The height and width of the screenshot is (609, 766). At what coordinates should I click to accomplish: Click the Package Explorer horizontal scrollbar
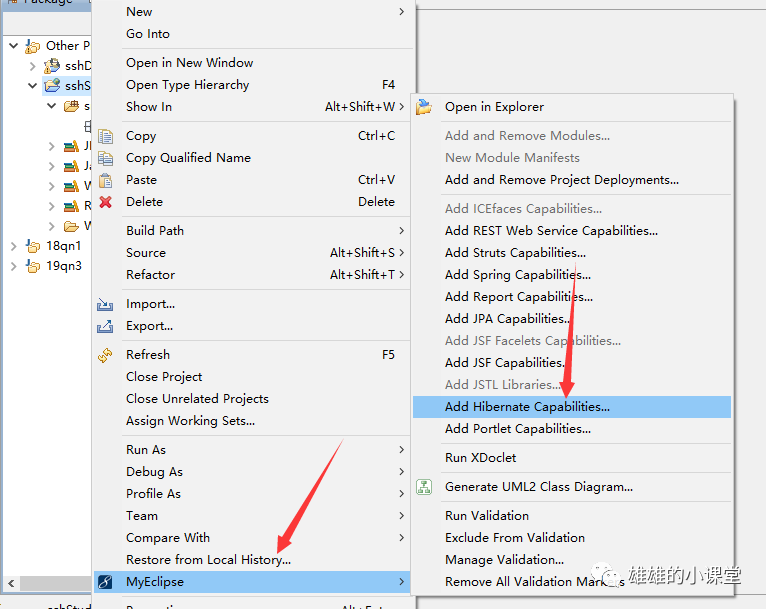point(56,583)
